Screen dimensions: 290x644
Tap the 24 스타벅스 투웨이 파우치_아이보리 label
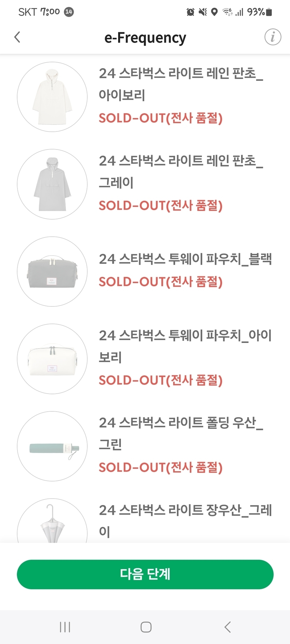coord(185,346)
